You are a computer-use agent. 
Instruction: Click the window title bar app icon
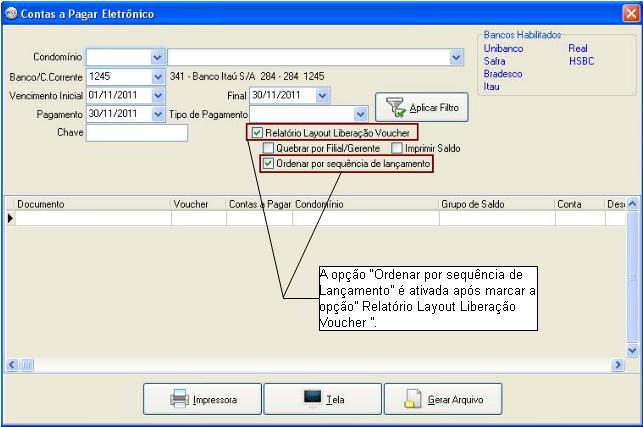[11, 13]
